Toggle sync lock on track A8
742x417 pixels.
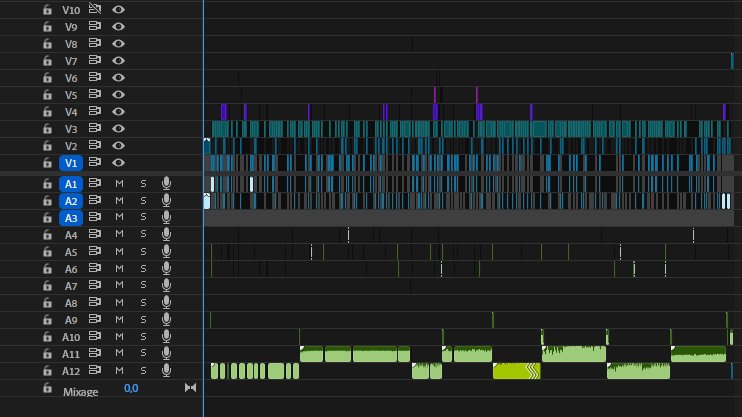[95, 302]
